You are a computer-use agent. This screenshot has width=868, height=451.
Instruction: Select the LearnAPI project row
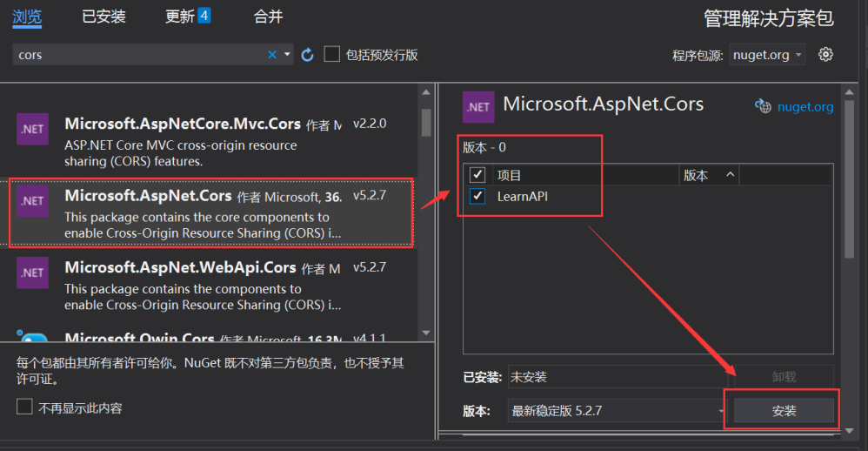648,196
